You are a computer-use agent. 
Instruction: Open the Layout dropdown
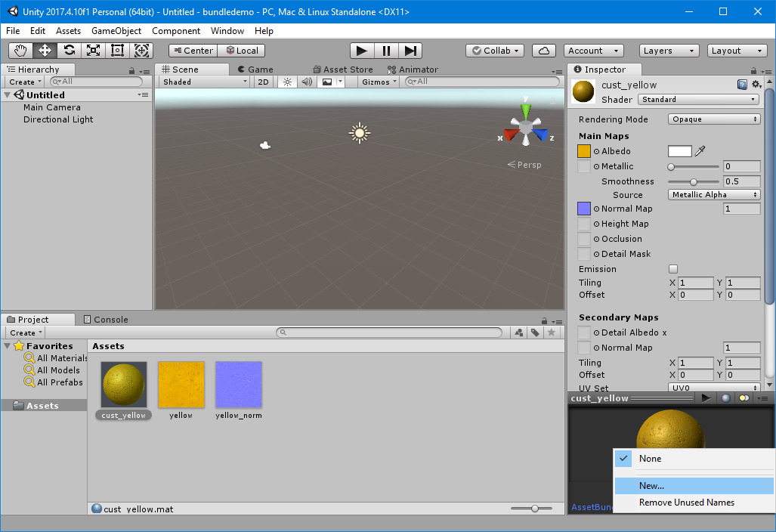[737, 51]
